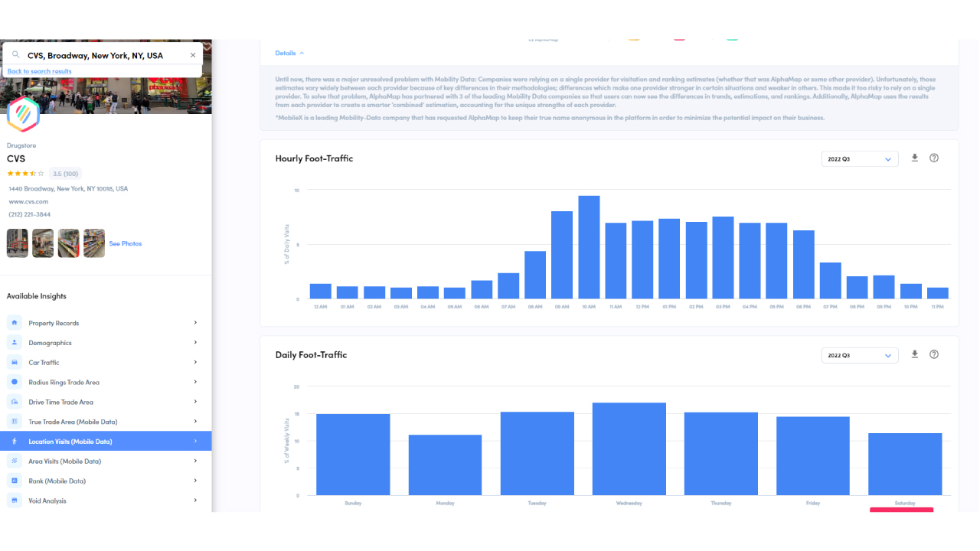
Task: Click the See Photos link
Action: 126,243
